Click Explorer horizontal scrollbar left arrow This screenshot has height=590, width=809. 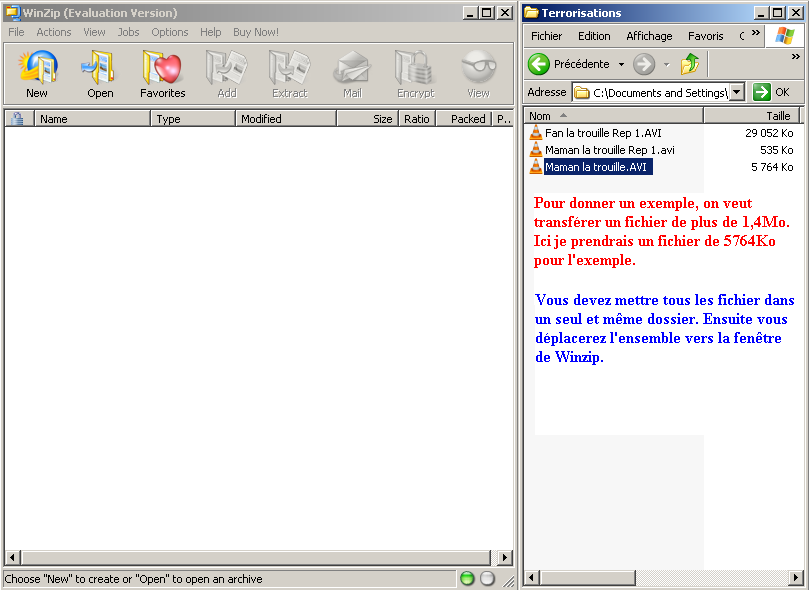532,578
